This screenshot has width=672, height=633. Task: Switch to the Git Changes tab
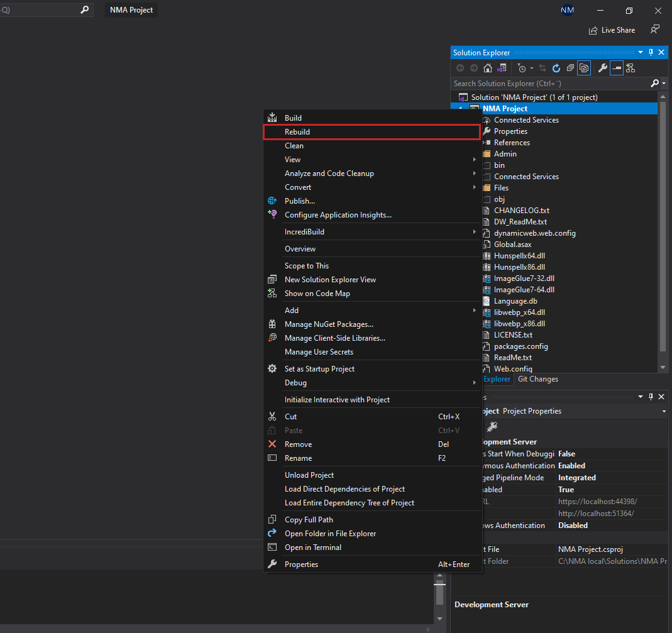(537, 379)
